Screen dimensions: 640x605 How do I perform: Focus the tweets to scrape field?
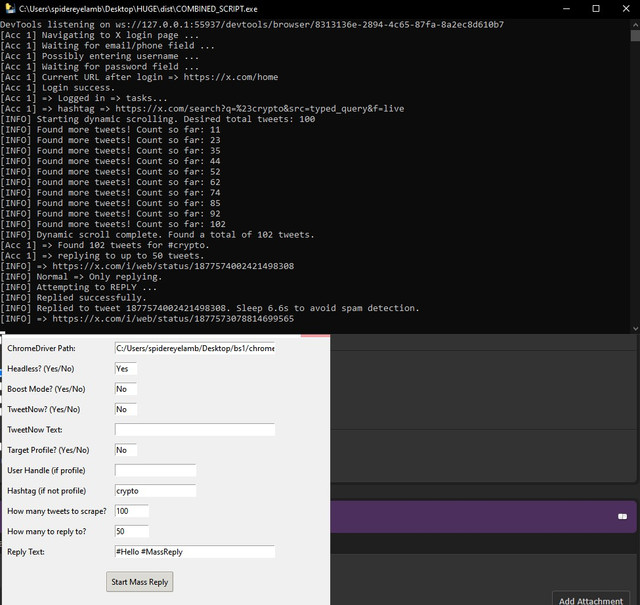coord(131,511)
